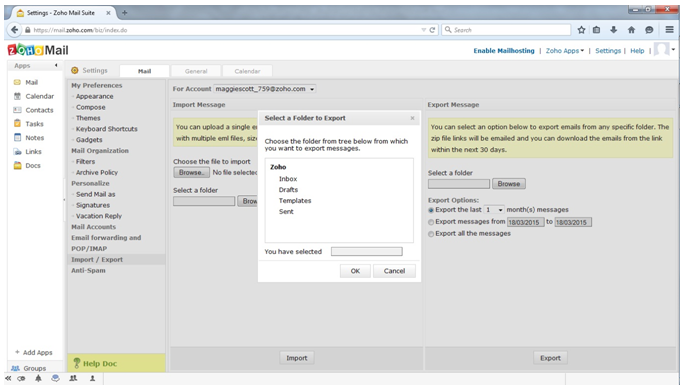This screenshot has width=685, height=388.
Task: Switch to the General settings tab
Action: click(196, 71)
